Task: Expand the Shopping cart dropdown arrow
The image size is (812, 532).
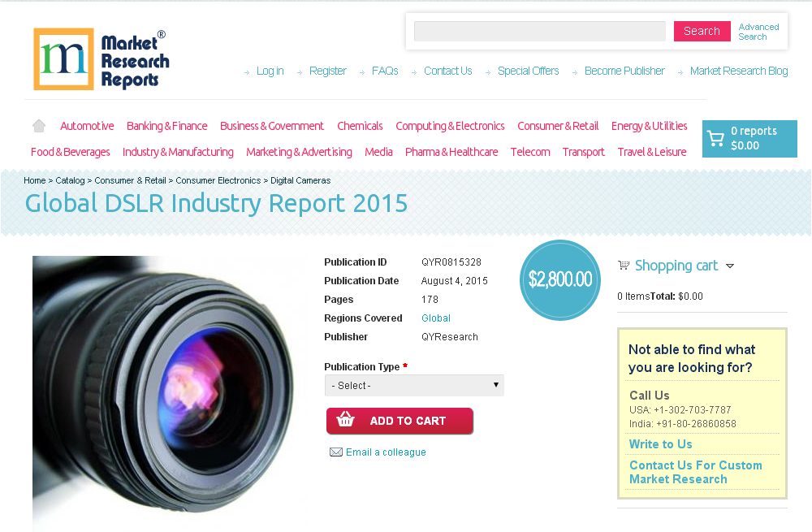Action: click(730, 266)
